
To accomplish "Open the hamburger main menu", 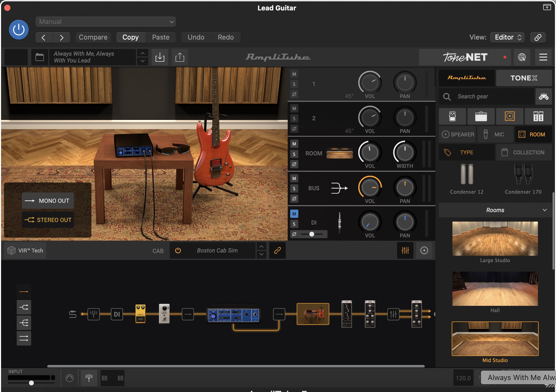I will coord(543,57).
